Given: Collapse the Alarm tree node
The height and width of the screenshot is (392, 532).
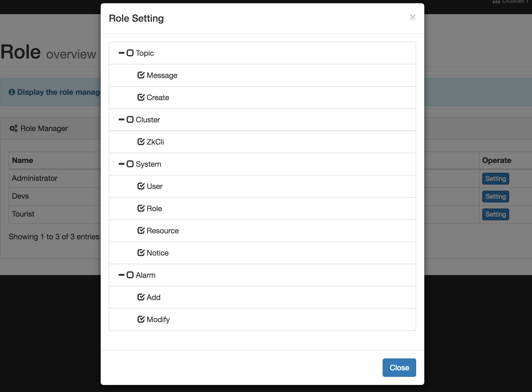Looking at the screenshot, I should click(121, 275).
